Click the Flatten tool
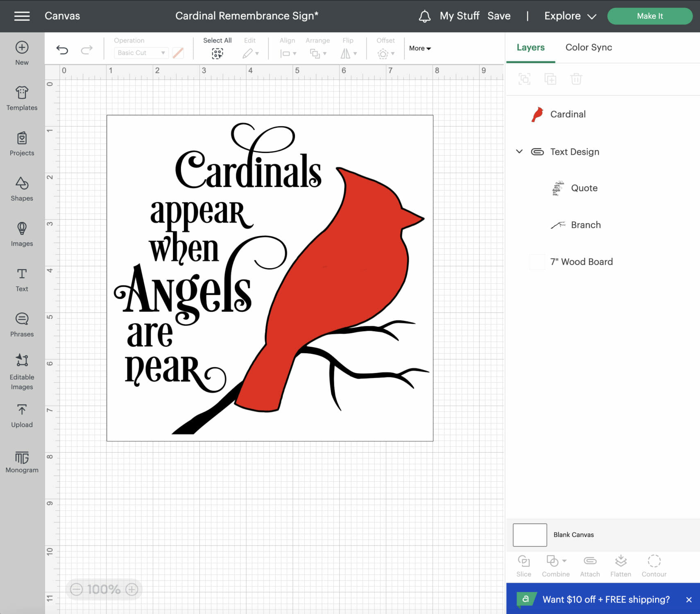 [621, 566]
